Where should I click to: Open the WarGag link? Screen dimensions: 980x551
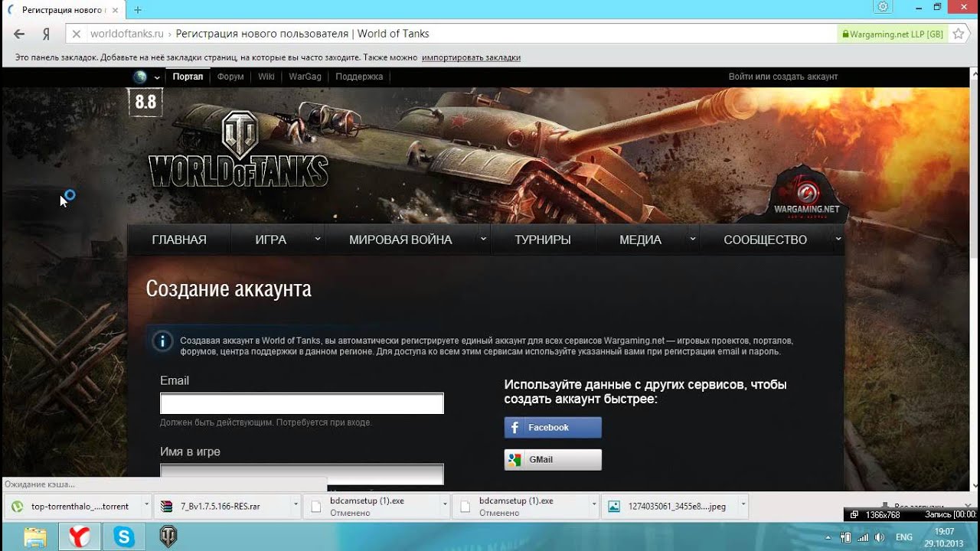point(305,77)
